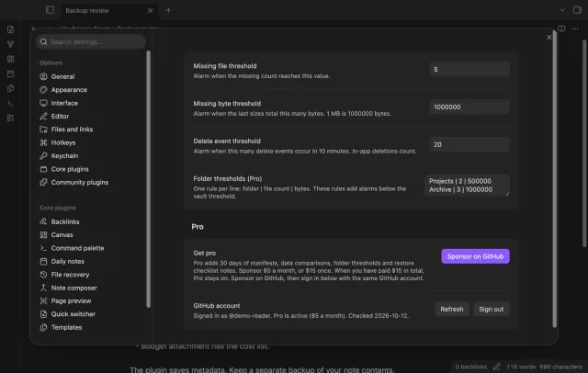Click the pencil editing mode status icon
This screenshot has width=588, height=373.
click(496, 367)
